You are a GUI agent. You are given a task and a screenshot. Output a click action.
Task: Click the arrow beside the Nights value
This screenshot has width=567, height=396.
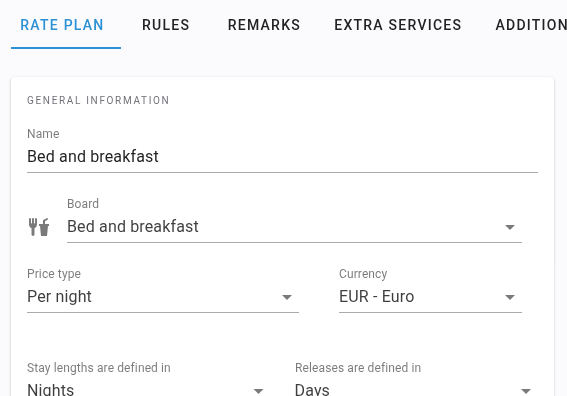click(258, 391)
